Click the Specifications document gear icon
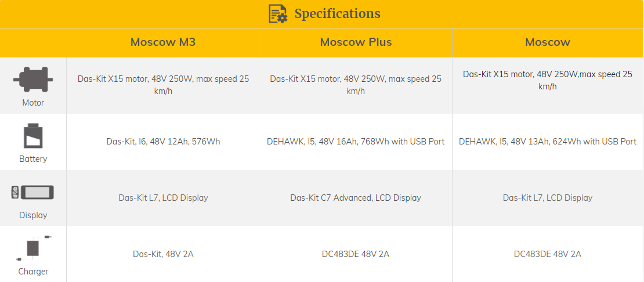644x282 pixels. tap(278, 13)
